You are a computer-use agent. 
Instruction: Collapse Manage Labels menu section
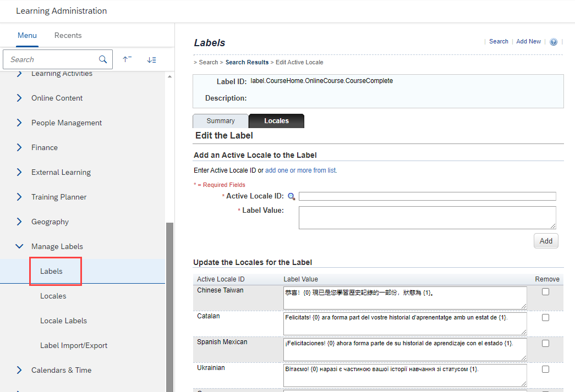click(19, 246)
